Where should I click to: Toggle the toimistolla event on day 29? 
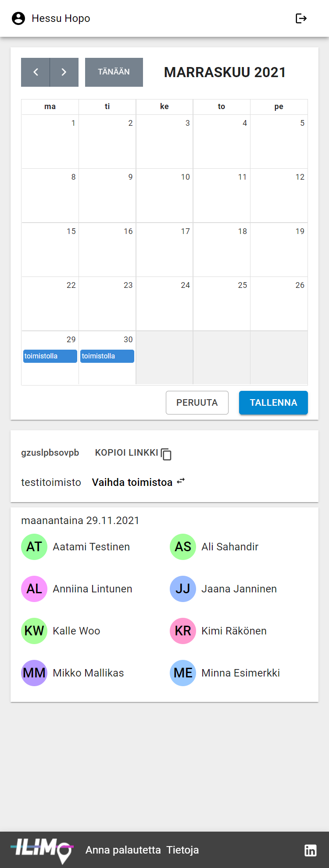50,356
